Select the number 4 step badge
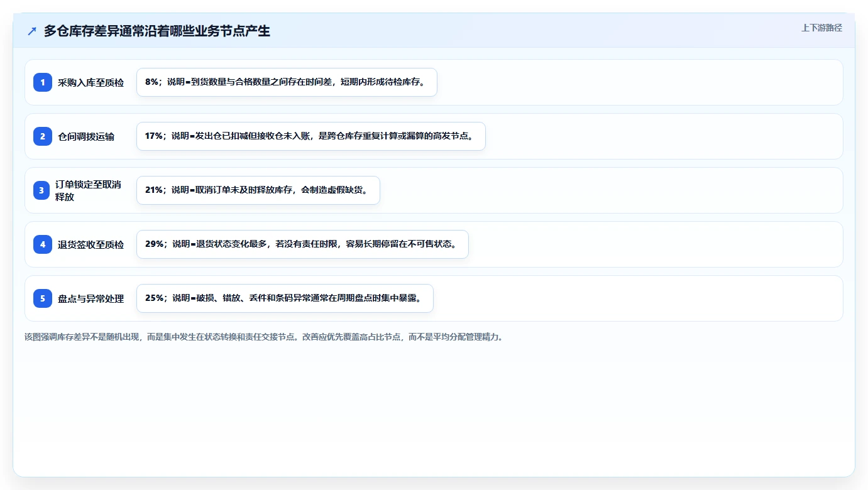 pyautogui.click(x=43, y=244)
